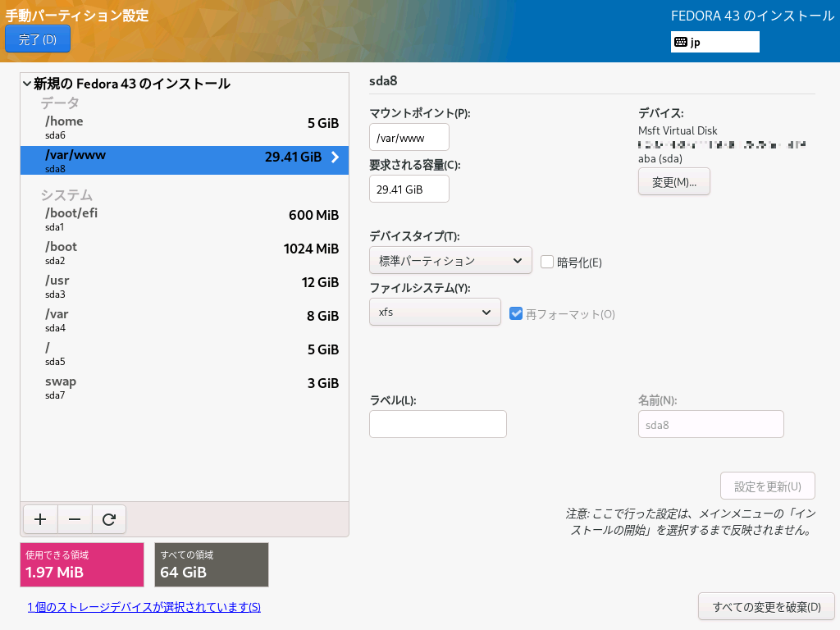Click the keyboard layout jp indicator
This screenshot has height=630, width=840.
tap(714, 42)
